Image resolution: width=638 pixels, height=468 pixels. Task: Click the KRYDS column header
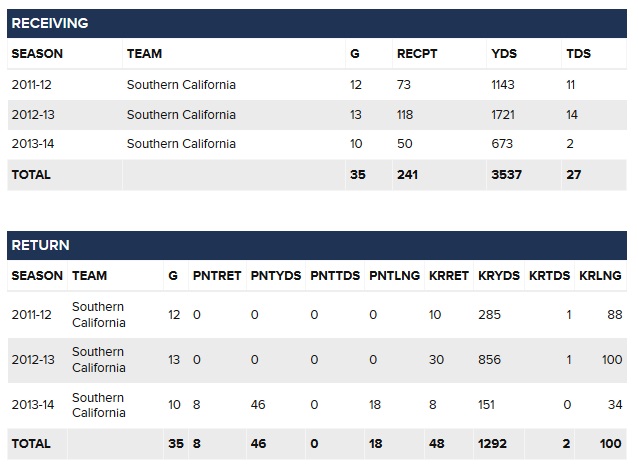click(499, 276)
